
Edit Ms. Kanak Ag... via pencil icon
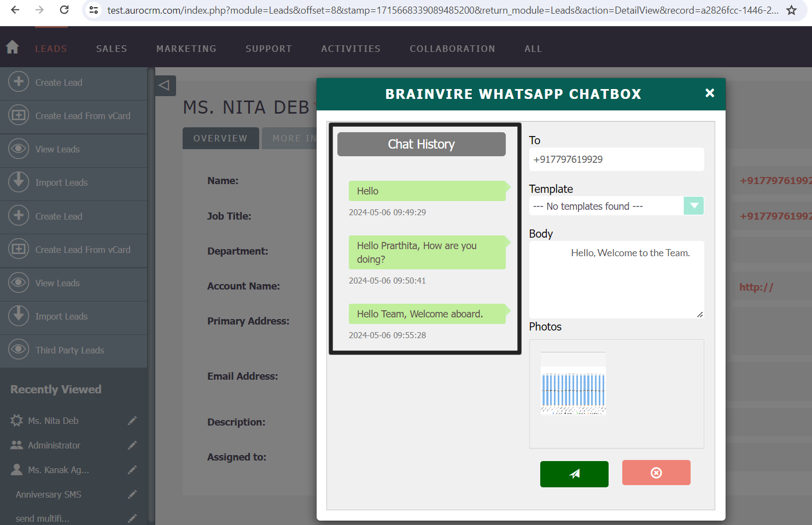click(132, 470)
